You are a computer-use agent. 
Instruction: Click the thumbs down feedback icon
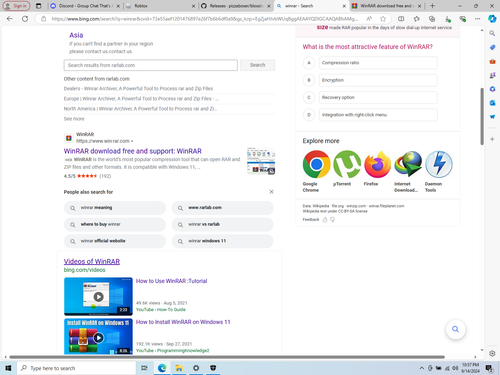point(332,220)
